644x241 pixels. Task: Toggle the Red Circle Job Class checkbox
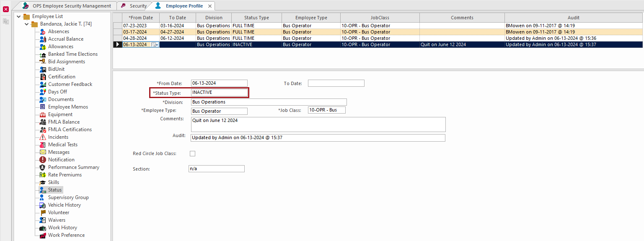coord(193,154)
